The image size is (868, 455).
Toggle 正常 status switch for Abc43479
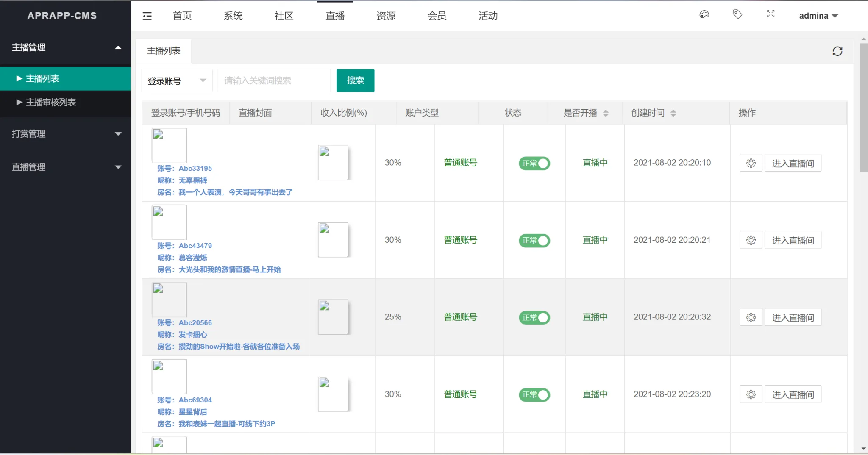click(534, 241)
